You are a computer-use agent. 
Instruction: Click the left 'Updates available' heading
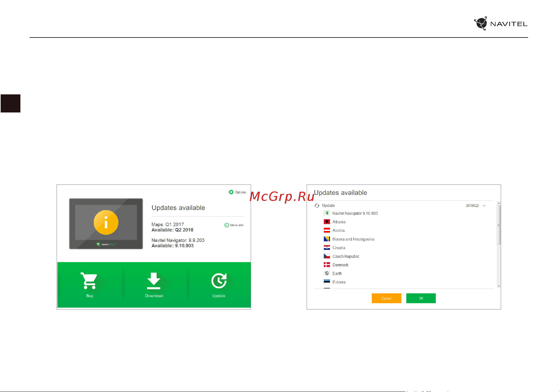click(x=178, y=208)
